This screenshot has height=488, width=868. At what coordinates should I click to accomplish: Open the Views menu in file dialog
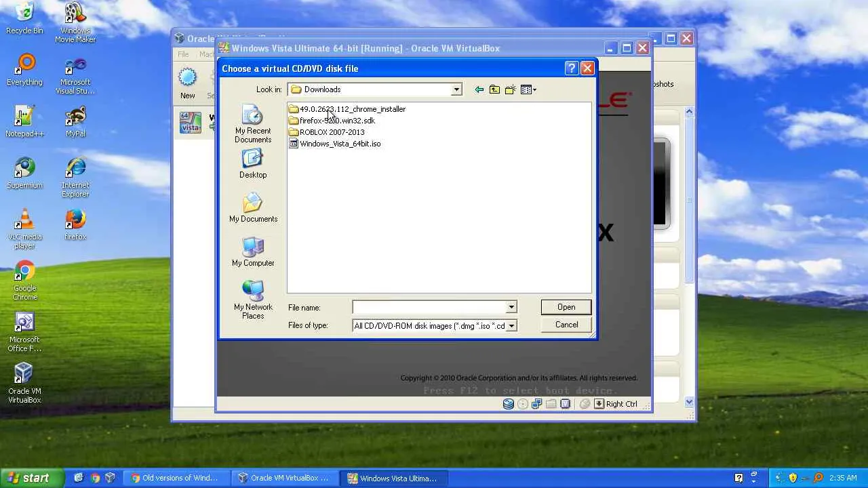click(528, 89)
